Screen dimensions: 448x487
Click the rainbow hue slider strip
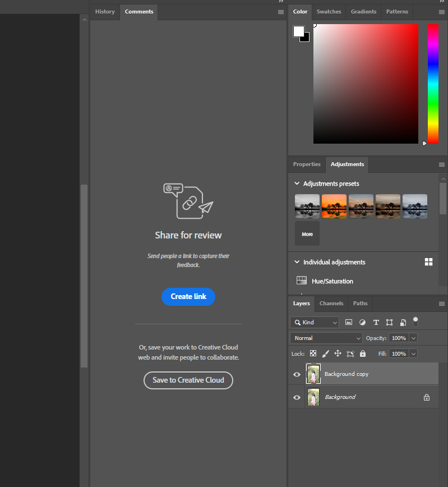[433, 84]
